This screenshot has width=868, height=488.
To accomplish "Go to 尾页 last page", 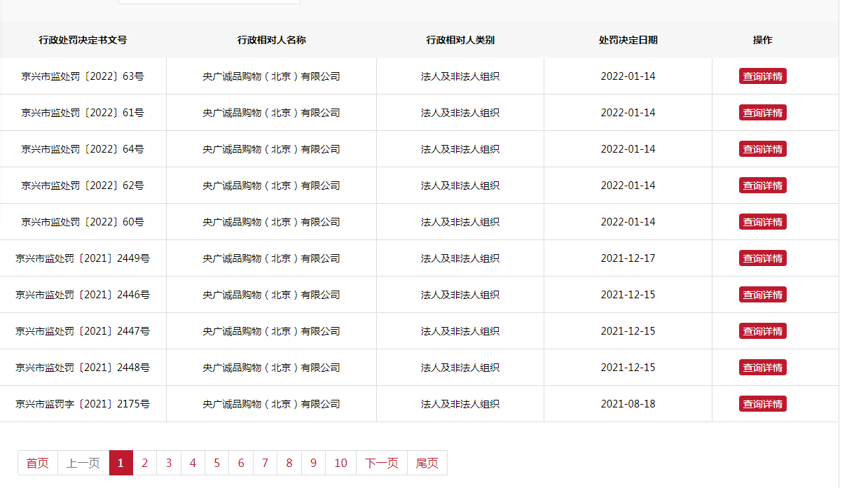I will (x=427, y=463).
